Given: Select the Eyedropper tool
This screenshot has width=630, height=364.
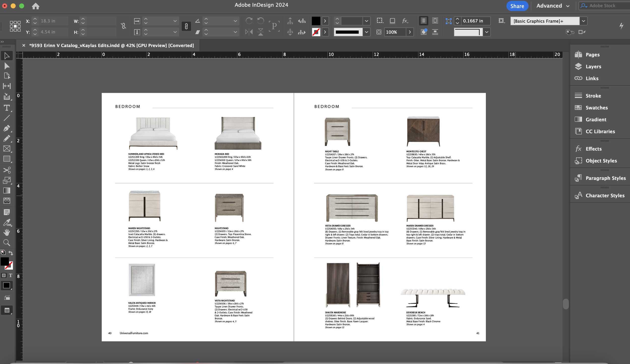Looking at the screenshot, I should [x=7, y=222].
